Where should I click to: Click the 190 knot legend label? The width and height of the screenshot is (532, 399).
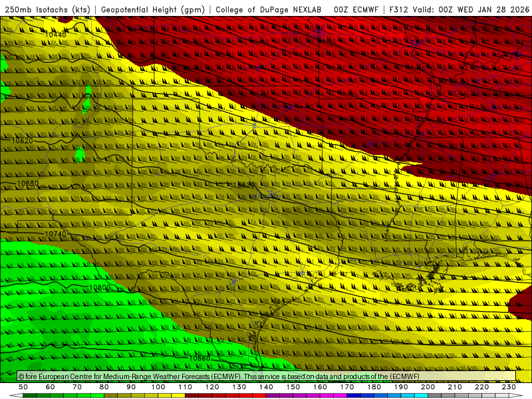pyautogui.click(x=401, y=387)
